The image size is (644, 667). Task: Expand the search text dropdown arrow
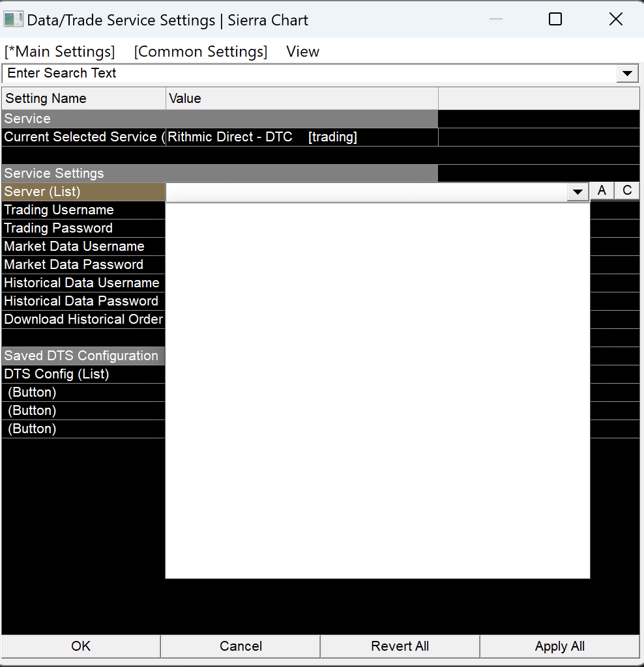coord(627,74)
